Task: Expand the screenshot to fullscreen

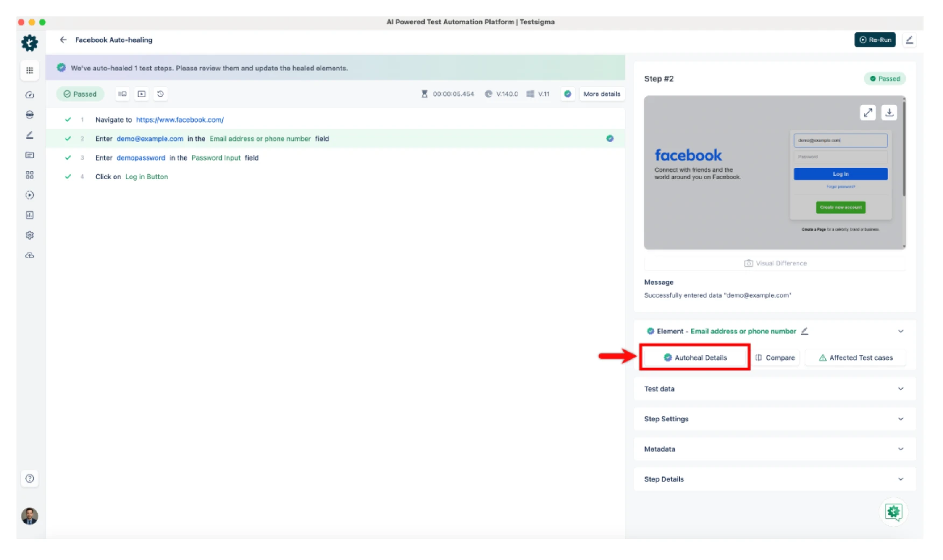Action: 868,112
